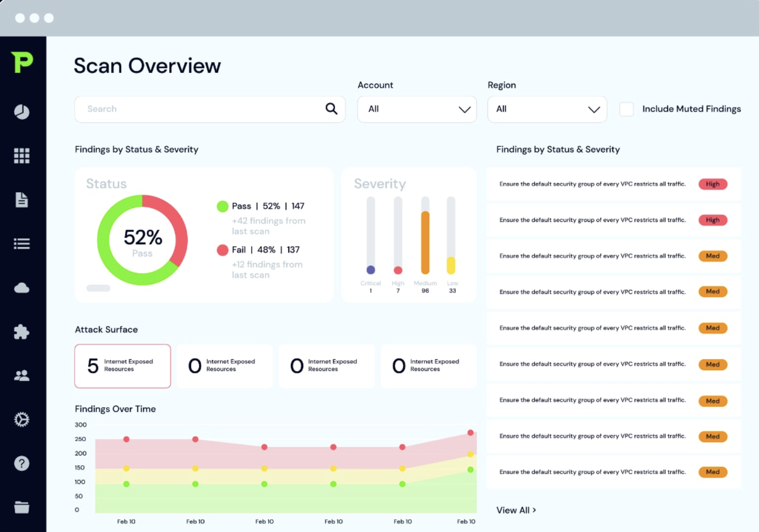Select the last 0 Internet Exposed Resources card
This screenshot has height=532, width=759.
(429, 366)
